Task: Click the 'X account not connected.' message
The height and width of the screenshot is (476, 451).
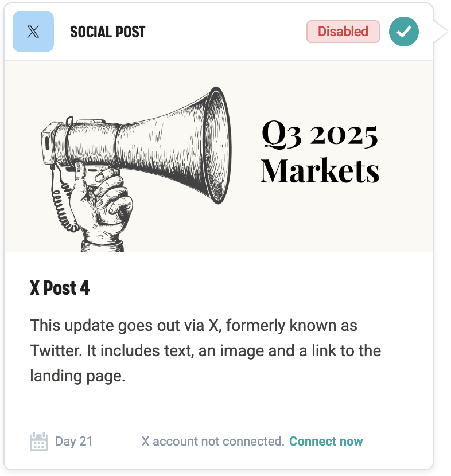Action: (213, 442)
